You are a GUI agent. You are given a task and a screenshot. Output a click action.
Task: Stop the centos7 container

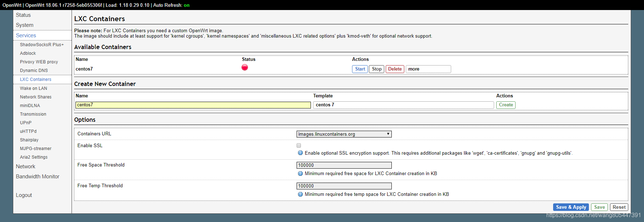coord(377,69)
